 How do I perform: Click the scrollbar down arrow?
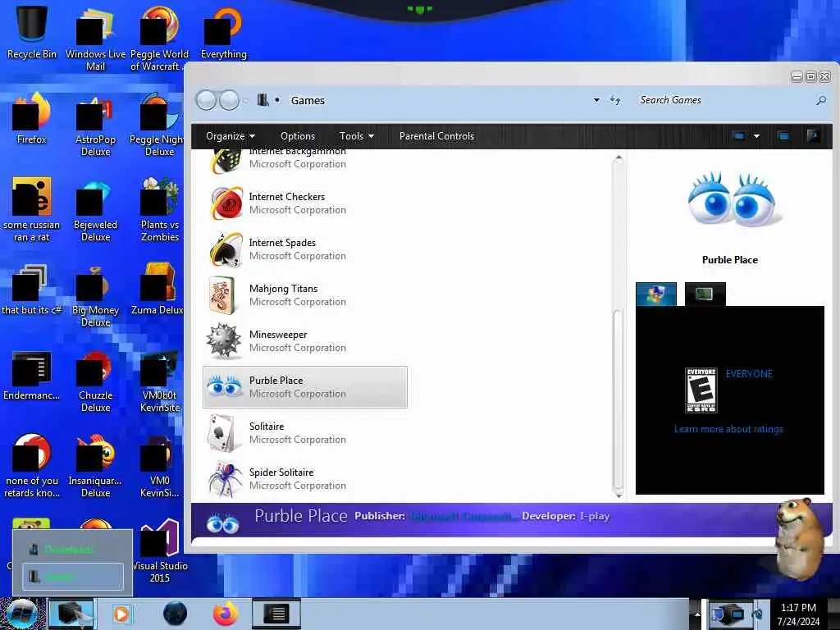[x=619, y=495]
